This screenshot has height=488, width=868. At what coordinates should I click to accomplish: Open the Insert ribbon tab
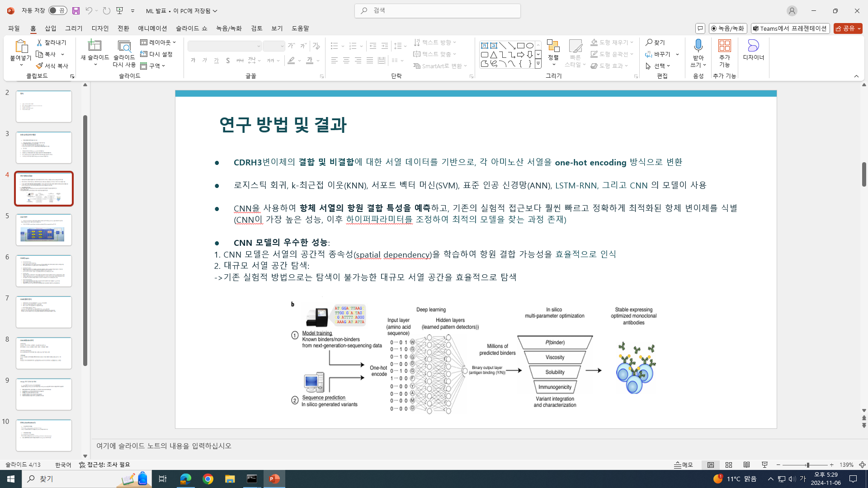pos(51,28)
